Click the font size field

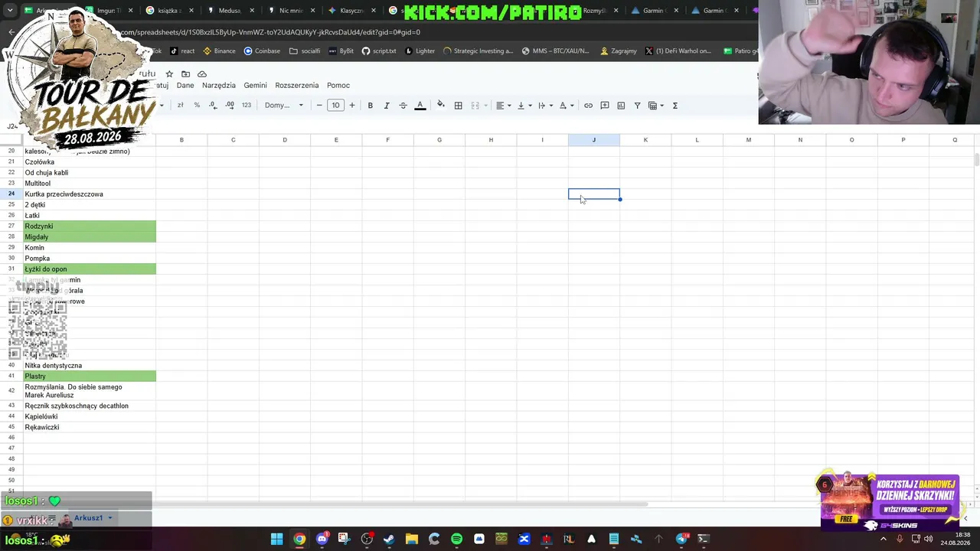click(335, 106)
